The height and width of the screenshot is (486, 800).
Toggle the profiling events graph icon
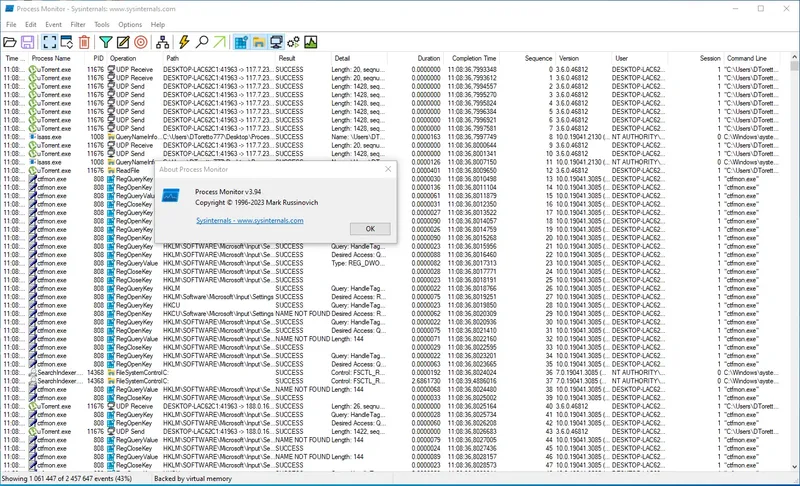311,42
